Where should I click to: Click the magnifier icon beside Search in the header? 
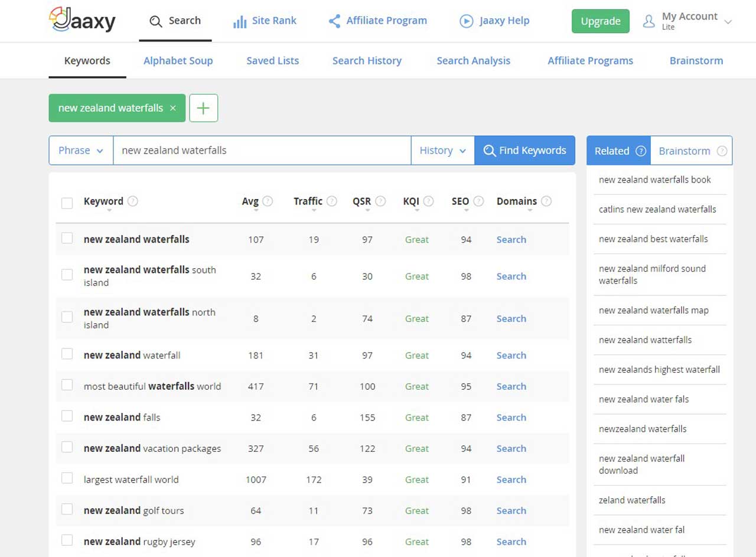(x=155, y=21)
